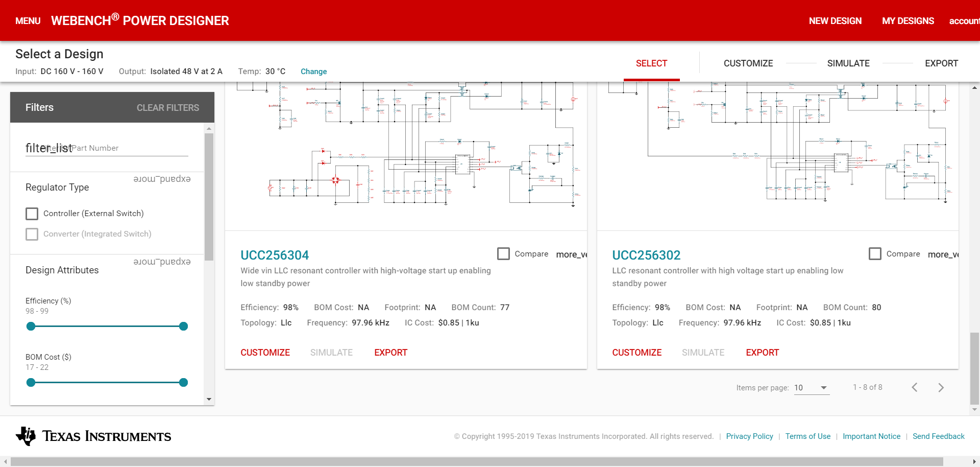The width and height of the screenshot is (980, 467).
Task: Click filter panel scroll-up arrow
Action: [209, 129]
